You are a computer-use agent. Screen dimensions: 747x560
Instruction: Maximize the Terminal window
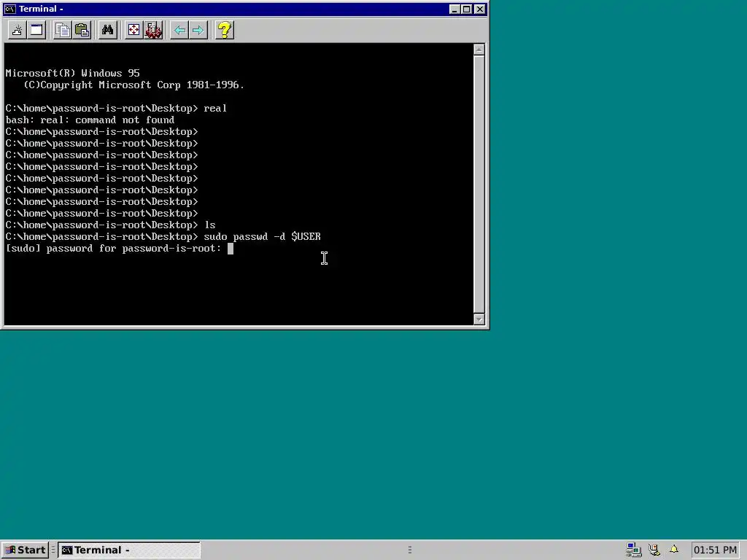click(x=467, y=9)
